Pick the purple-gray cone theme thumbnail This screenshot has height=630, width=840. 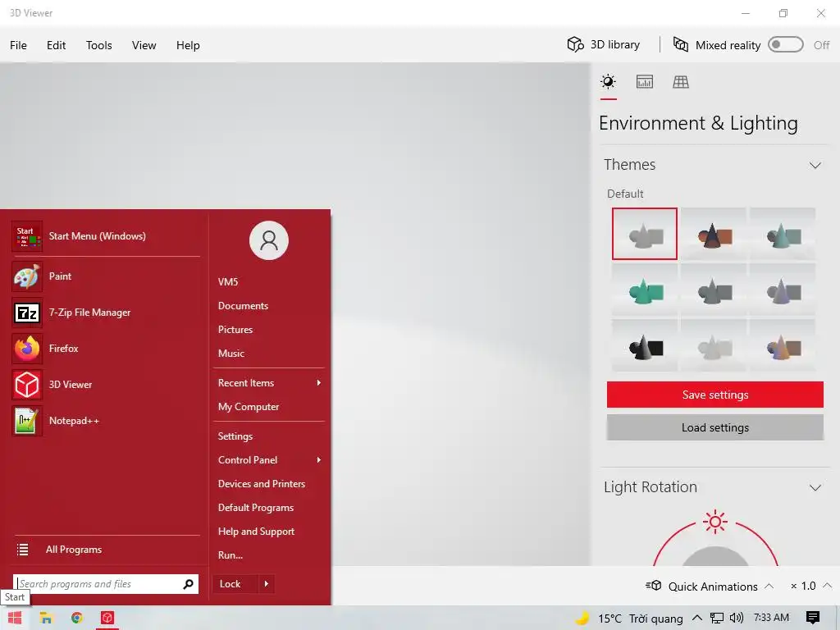[783, 290]
